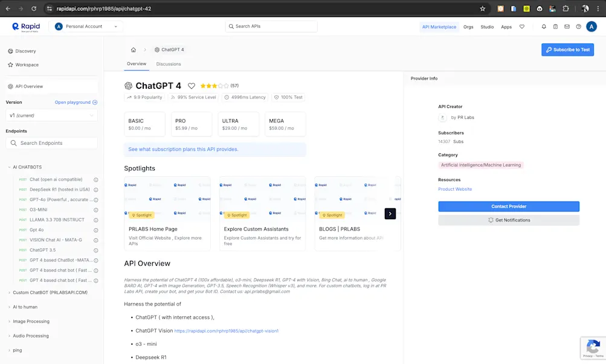The image size is (606, 364).
Task: Click Get Notifications button
Action: (x=509, y=220)
